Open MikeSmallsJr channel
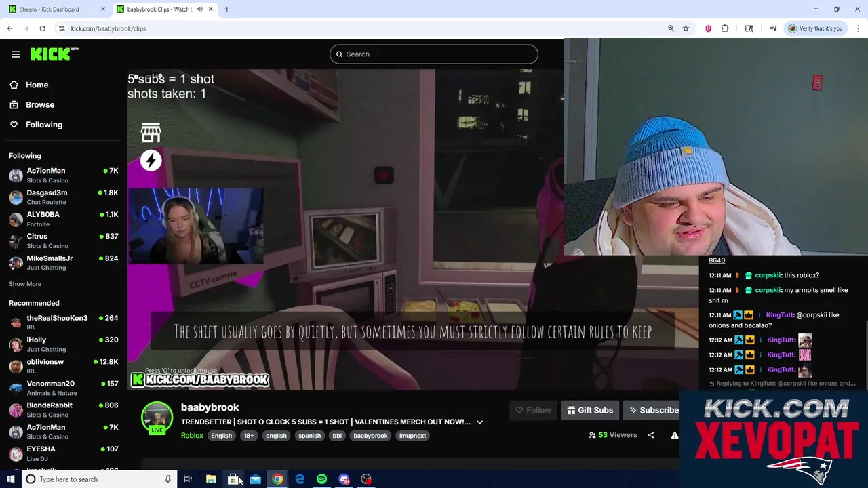Viewport: 868px width, 488px height. (64, 262)
